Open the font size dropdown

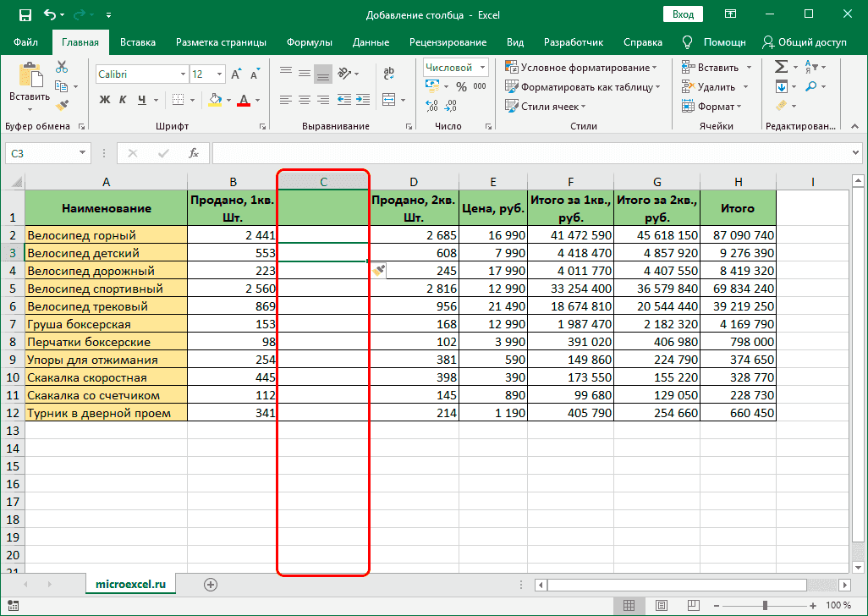coord(219,74)
